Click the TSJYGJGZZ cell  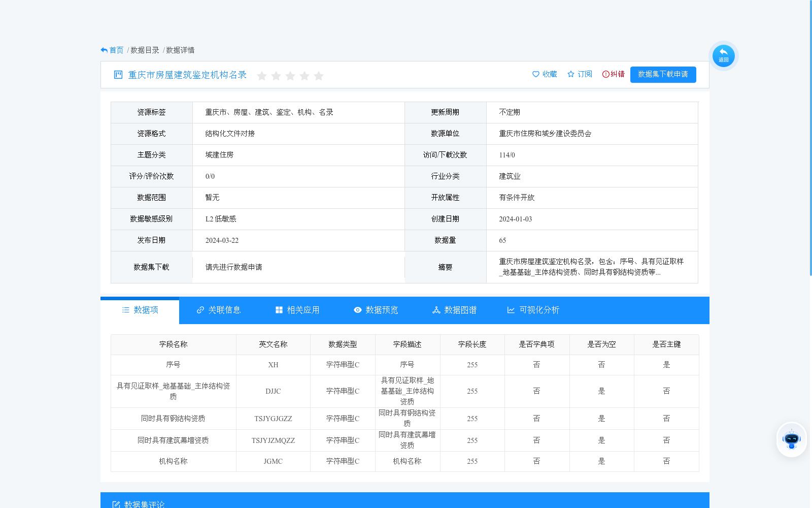[x=273, y=419]
